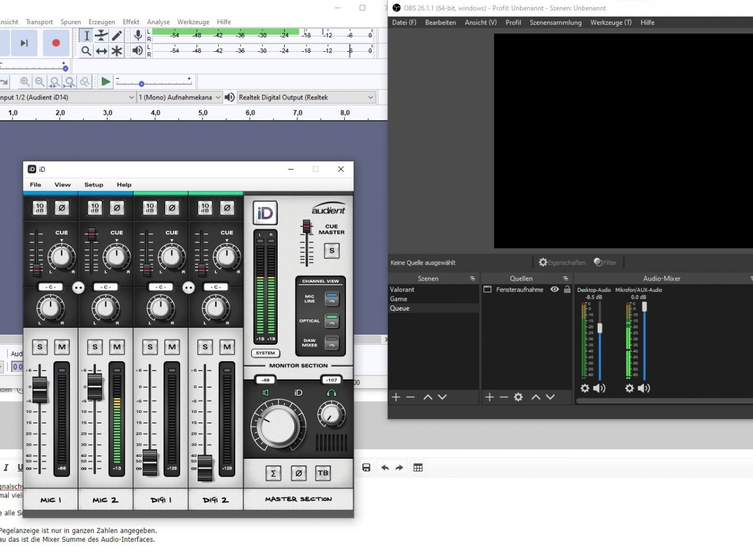The height and width of the screenshot is (560, 753).
Task: Solo the MIC 1 channel
Action: 39,347
